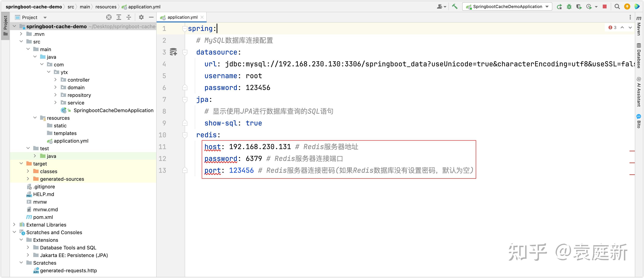Collapse all project tree nodes icon
The height and width of the screenshot is (278, 644).
pos(129,17)
